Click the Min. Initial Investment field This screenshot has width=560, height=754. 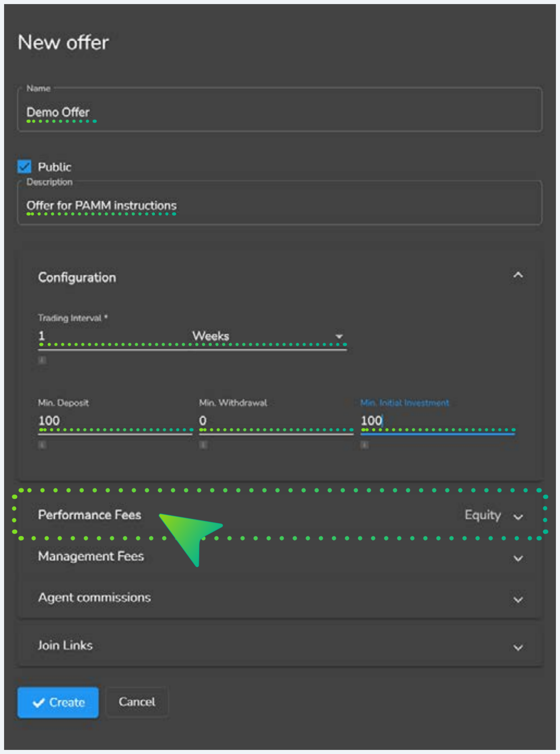[x=438, y=421]
